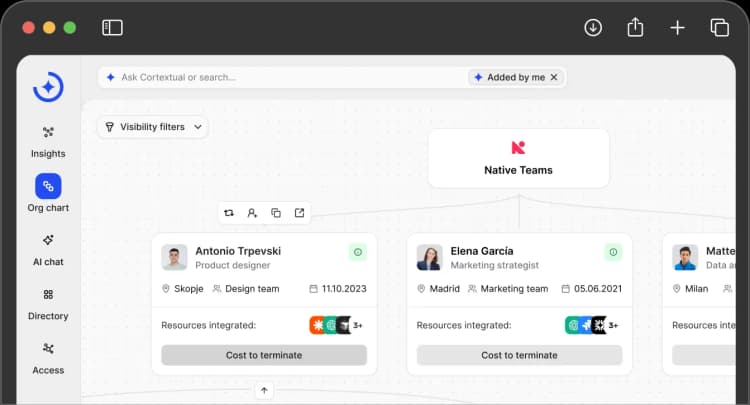The width and height of the screenshot is (750, 405).
Task: Click the 11.10.2023 date on Antonio's card
Action: 338,289
